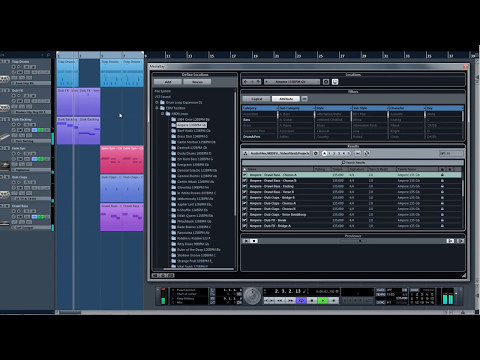Viewport: 480px width, 360px height.
Task: Click the Dark Backing keyboard instrument icon
Action: pyautogui.click(x=5, y=137)
